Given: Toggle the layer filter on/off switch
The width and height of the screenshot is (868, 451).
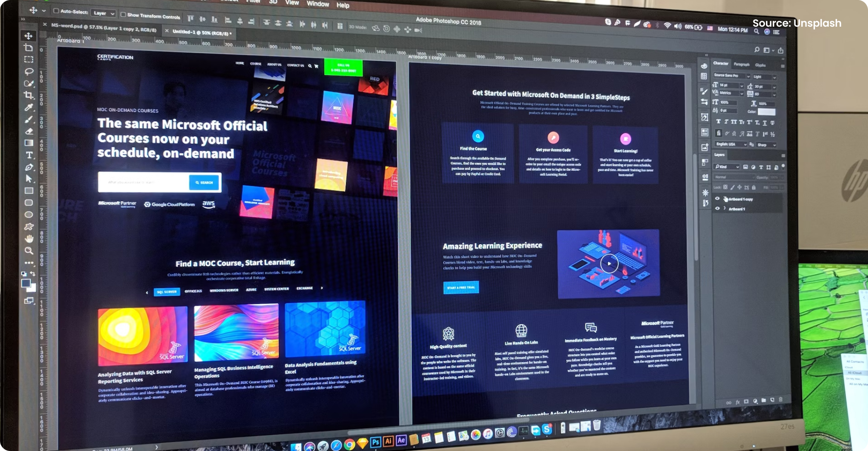Looking at the screenshot, I should pos(783,167).
